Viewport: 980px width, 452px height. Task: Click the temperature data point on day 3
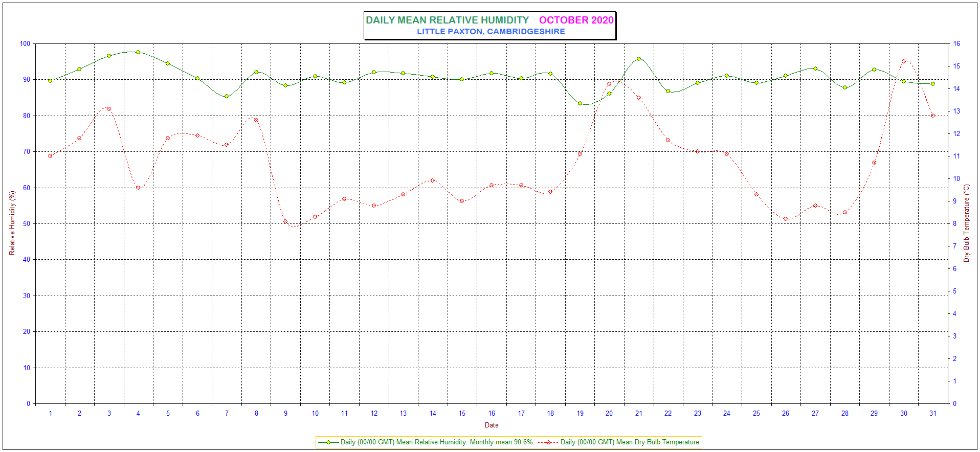(x=109, y=109)
